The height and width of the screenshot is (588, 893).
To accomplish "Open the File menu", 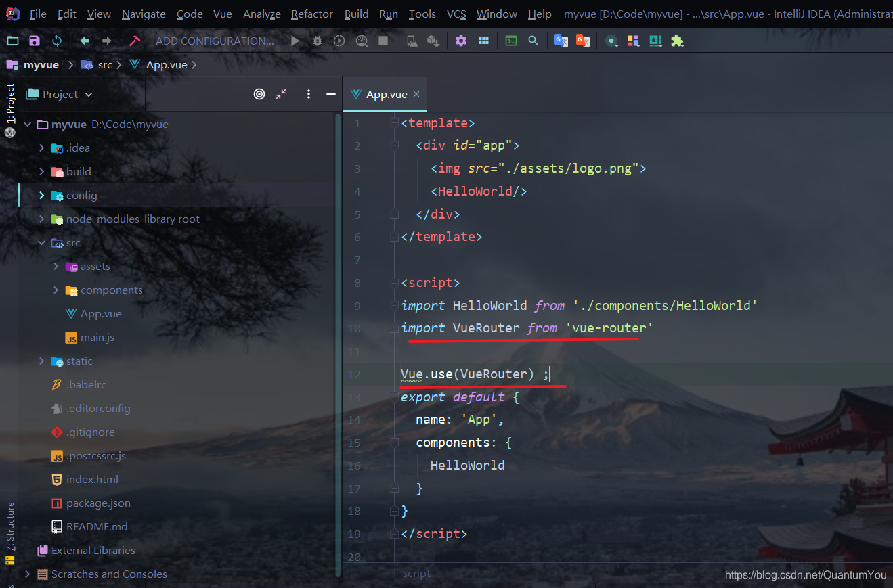I will [x=38, y=14].
